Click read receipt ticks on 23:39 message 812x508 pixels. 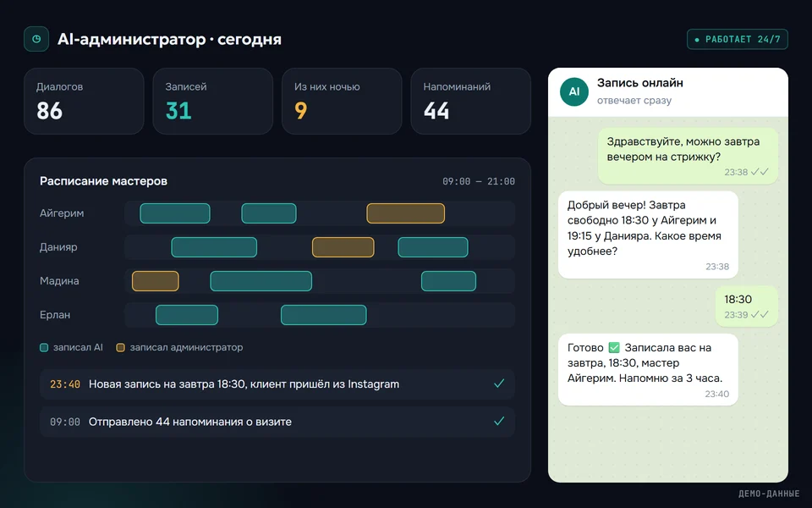click(x=760, y=314)
